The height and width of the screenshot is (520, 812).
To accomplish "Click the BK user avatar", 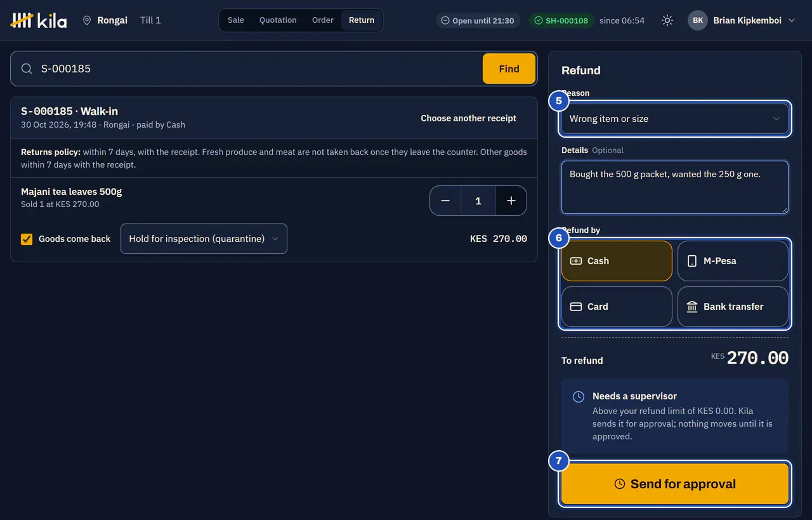I will (698, 20).
